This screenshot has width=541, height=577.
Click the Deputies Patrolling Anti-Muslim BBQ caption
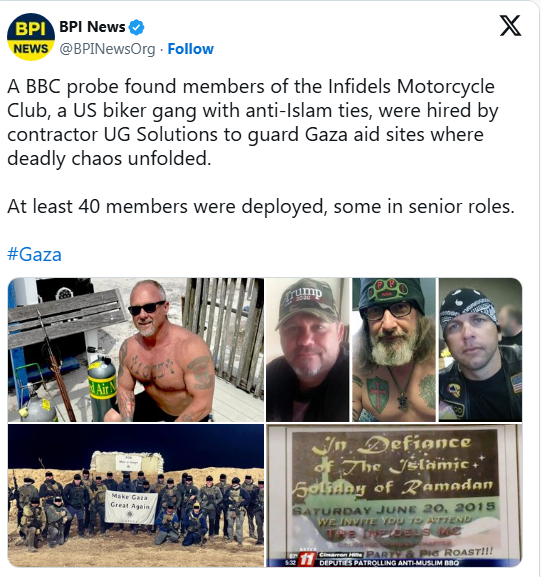(389, 563)
